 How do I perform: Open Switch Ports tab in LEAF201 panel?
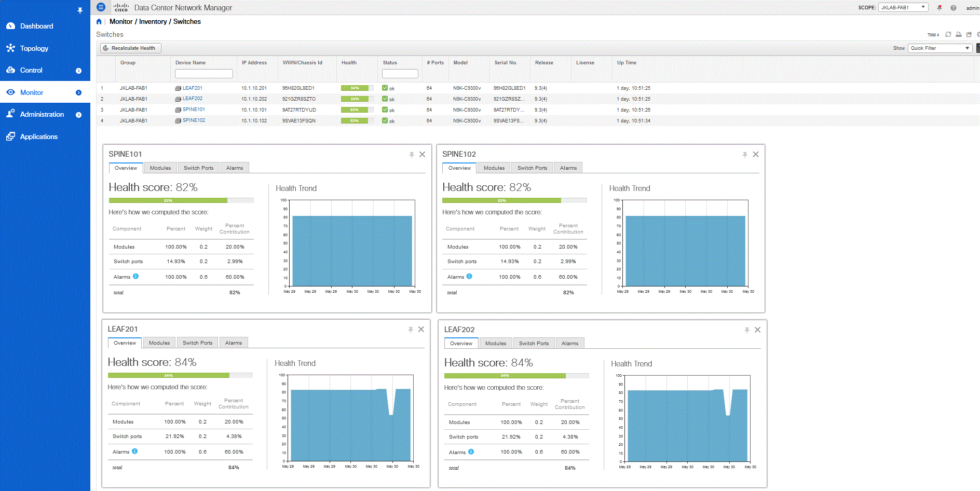click(x=198, y=343)
